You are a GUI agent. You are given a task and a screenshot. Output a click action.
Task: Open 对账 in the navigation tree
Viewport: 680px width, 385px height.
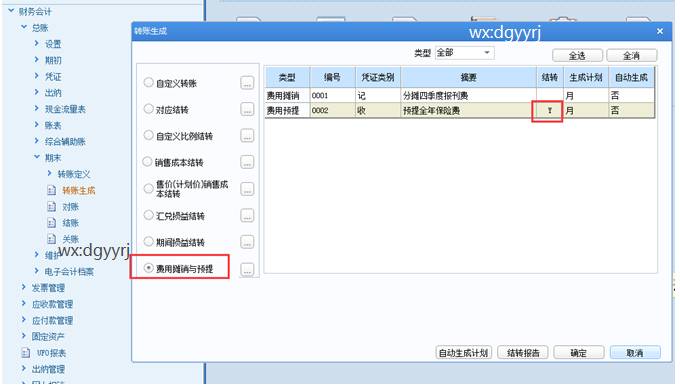[x=70, y=207]
